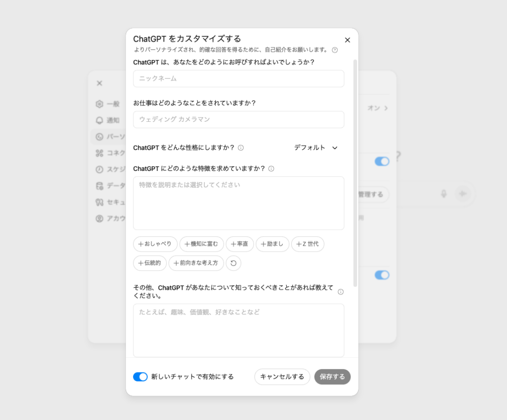Click the traits description text area
Screen dimensions: 507x420
pos(239,203)
